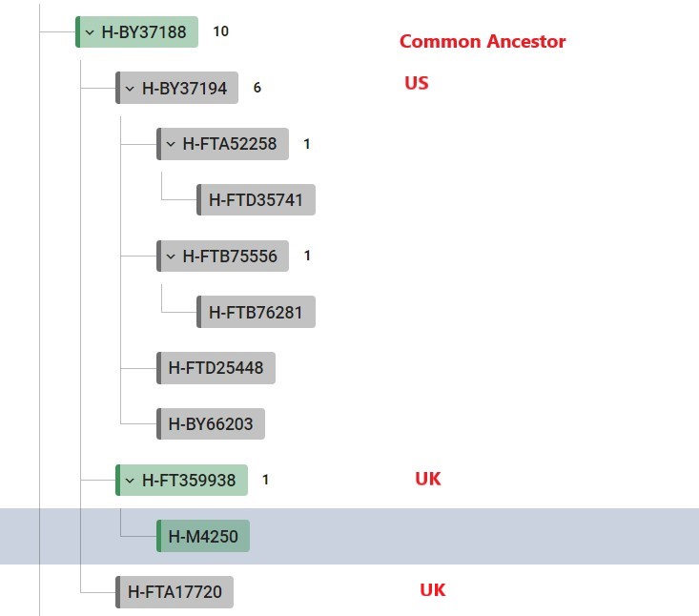This screenshot has width=699, height=616.
Task: Select the H-BY66203 node
Action: click(x=211, y=424)
